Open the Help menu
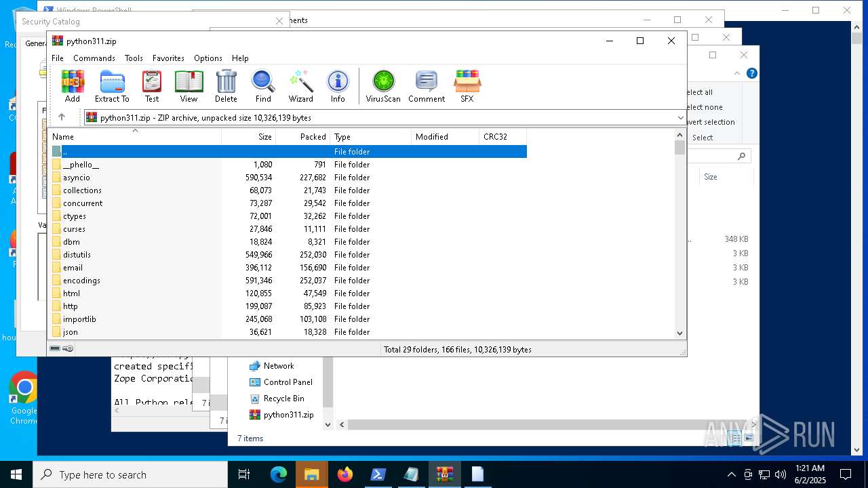Image resolution: width=868 pixels, height=488 pixels. (240, 58)
